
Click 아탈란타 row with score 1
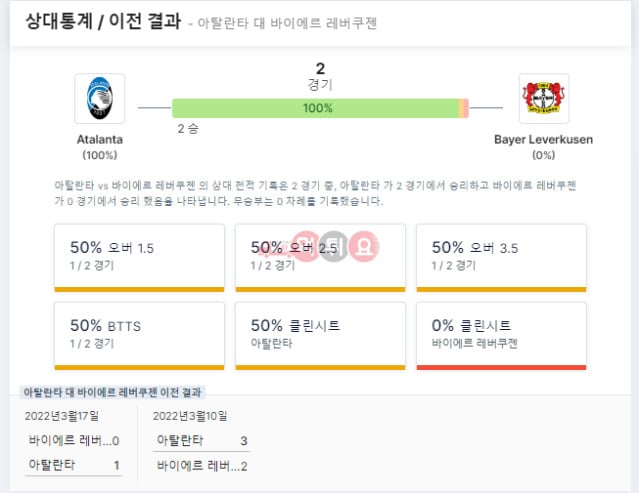tap(73, 465)
